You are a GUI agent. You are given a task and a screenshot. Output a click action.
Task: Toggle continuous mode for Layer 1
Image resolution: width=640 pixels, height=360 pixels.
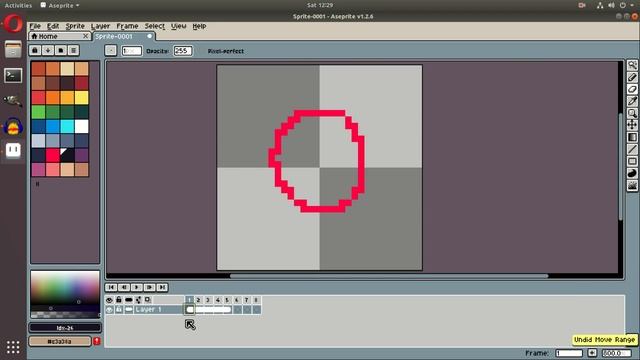coord(129,310)
